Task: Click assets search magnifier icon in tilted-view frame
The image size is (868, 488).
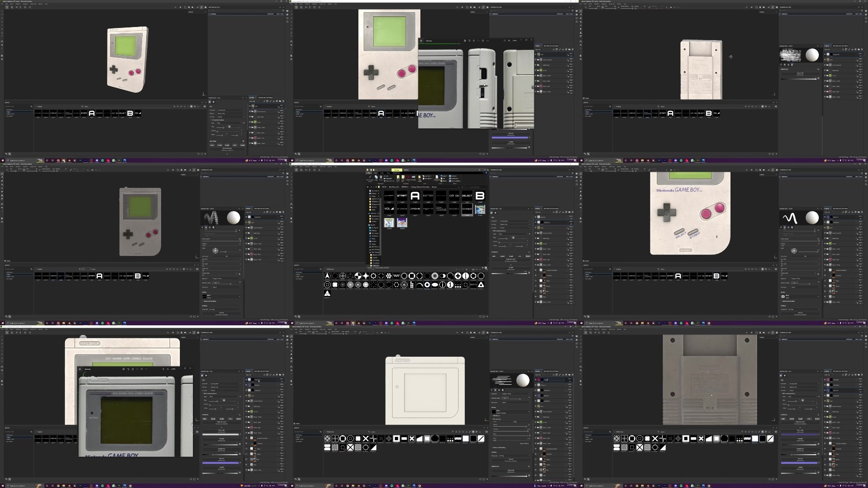Action: [x=82, y=106]
